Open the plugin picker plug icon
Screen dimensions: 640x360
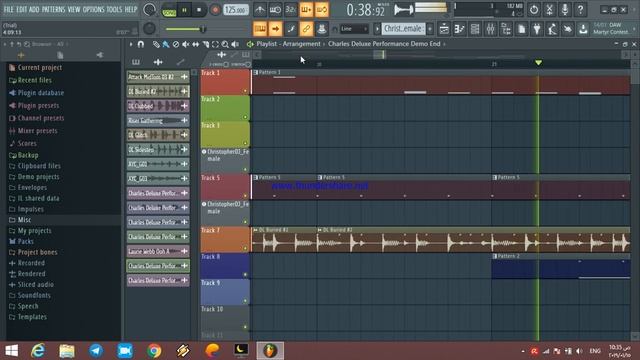(537, 29)
